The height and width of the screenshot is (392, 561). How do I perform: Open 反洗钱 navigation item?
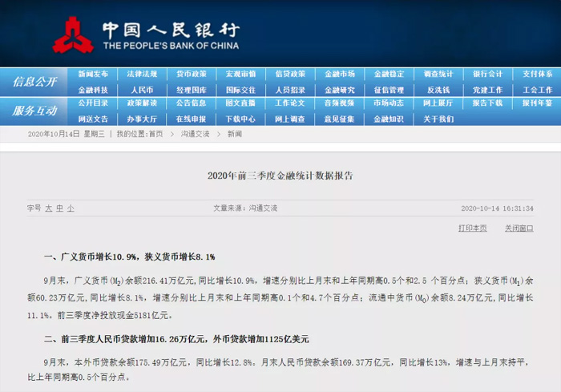(438, 90)
